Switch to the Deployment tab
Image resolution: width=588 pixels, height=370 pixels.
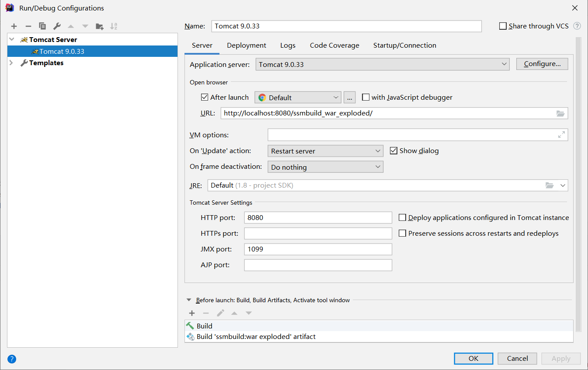(247, 45)
